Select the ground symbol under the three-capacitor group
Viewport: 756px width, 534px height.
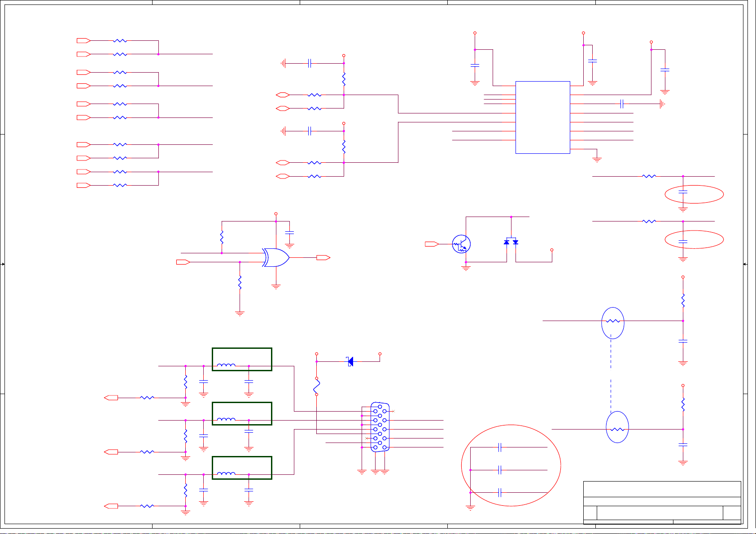tap(471, 508)
